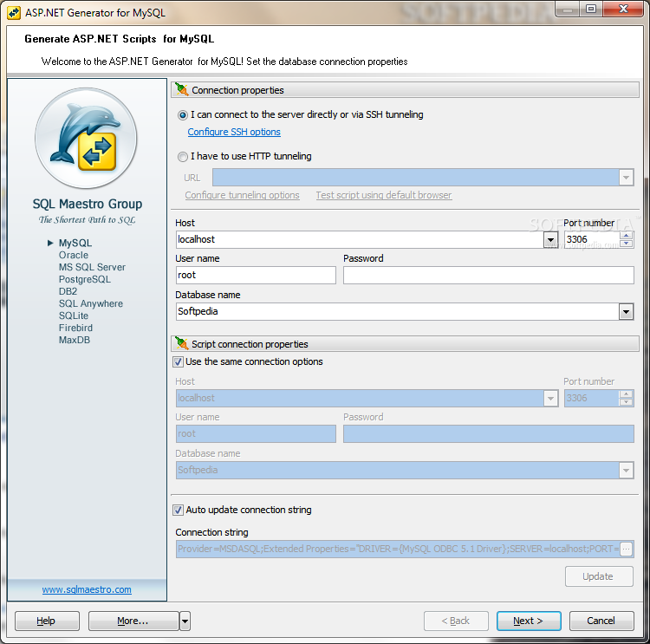Image resolution: width=650 pixels, height=644 pixels.
Task: Toggle Auto update connection string checkbox
Action: 178,510
